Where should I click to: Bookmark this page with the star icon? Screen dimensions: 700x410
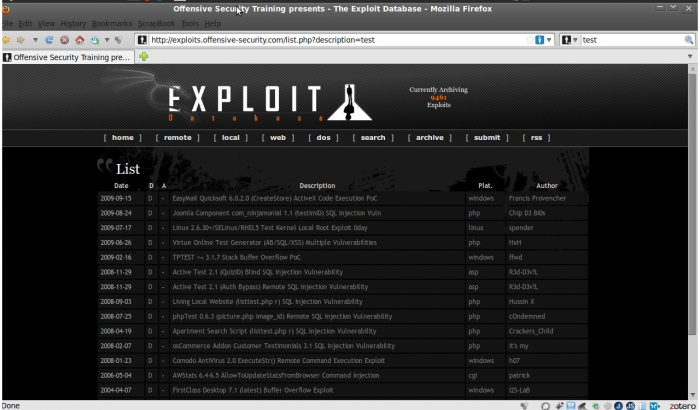529,40
